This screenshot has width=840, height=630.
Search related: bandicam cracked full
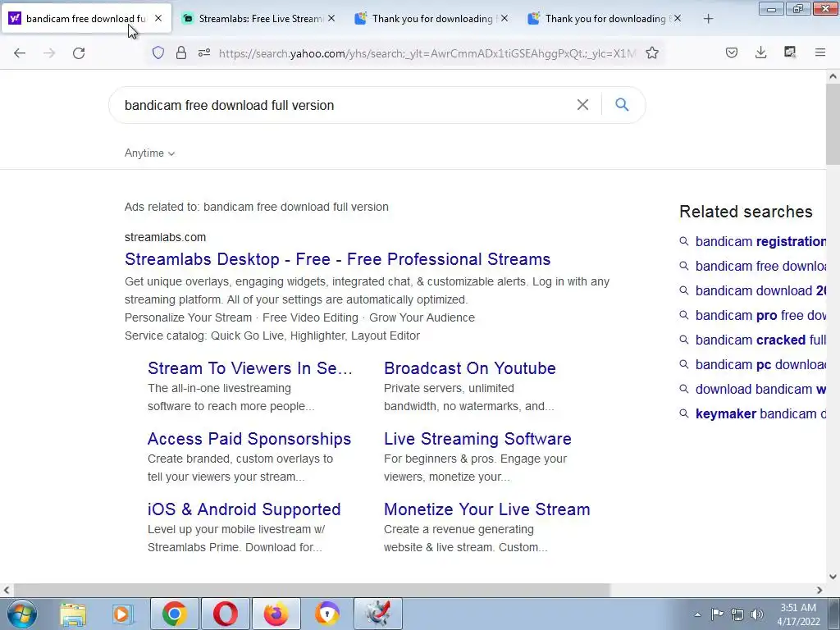[760, 340]
